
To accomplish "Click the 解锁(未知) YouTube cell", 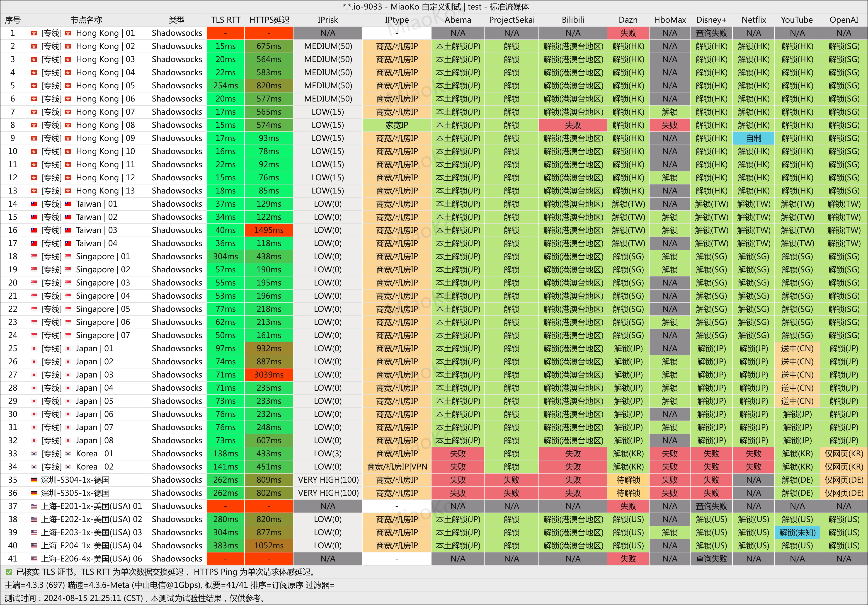I will tap(797, 532).
